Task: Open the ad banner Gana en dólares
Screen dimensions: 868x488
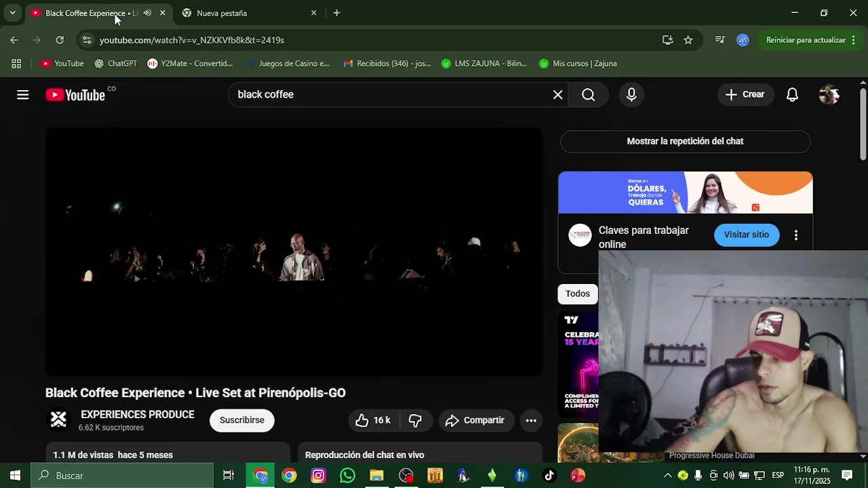Action: [x=685, y=192]
